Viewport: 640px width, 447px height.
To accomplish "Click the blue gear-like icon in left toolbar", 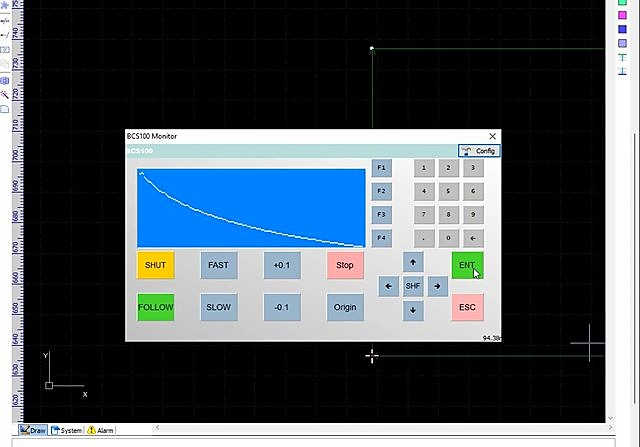I will click(x=5, y=80).
